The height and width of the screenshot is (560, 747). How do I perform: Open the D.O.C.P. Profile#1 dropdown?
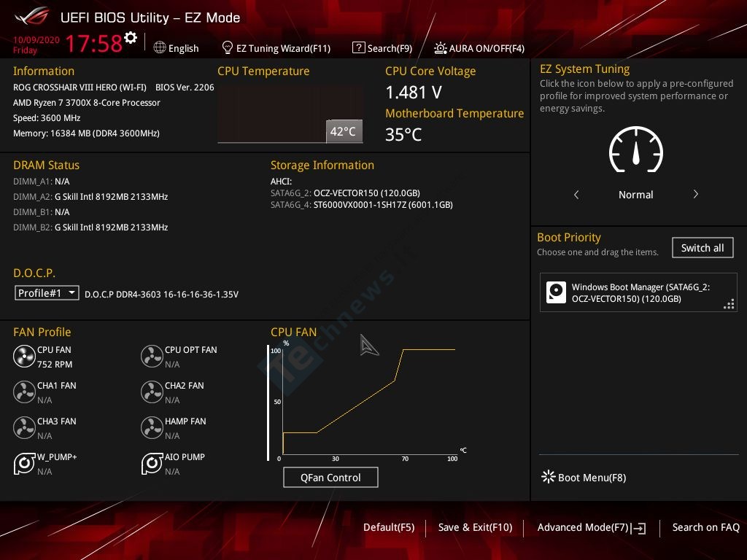click(x=47, y=293)
